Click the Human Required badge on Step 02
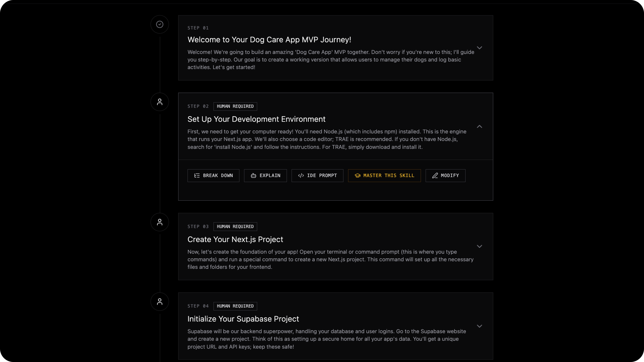 point(235,106)
